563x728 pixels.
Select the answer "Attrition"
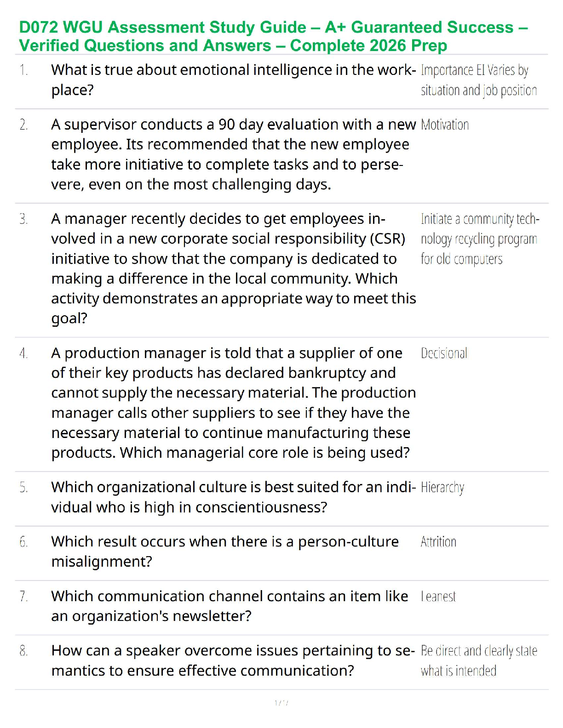[x=438, y=542]
